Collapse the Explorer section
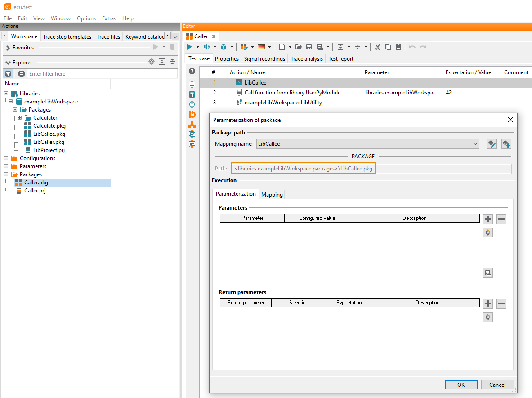This screenshot has width=532, height=398. [x=8, y=63]
